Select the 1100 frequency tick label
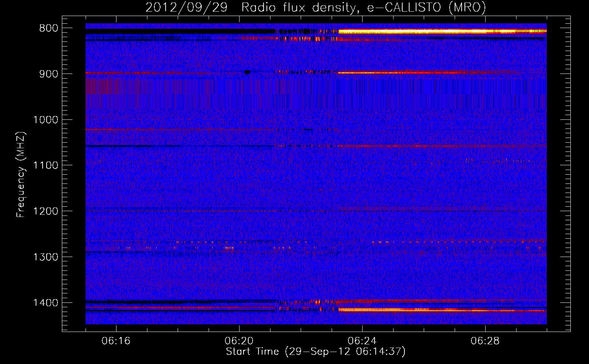This screenshot has width=589, height=364. point(46,166)
